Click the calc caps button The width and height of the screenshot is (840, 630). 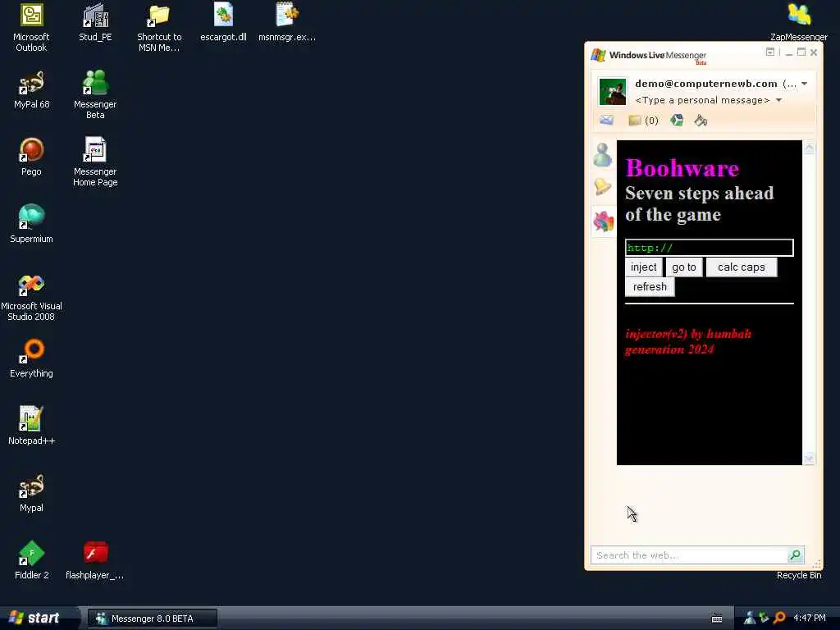tap(742, 267)
